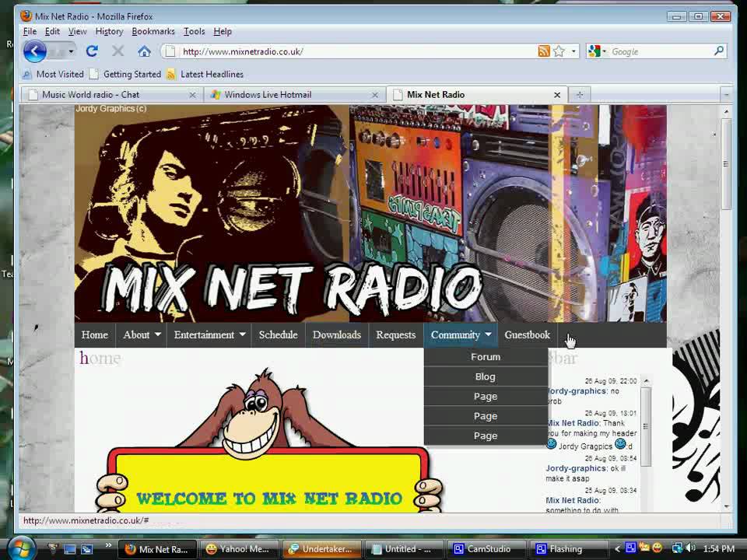Click Home in the site navigation
The width and height of the screenshot is (747, 560).
(x=94, y=334)
